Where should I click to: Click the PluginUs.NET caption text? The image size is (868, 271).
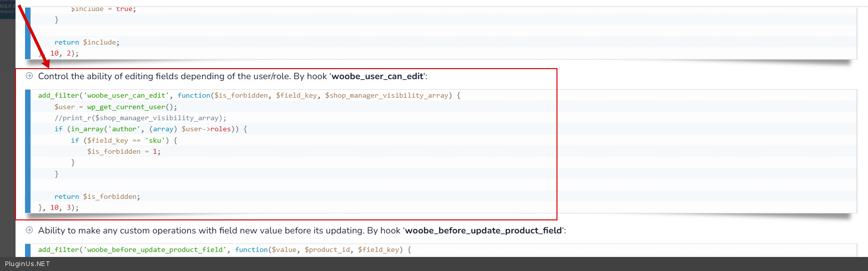point(28,263)
